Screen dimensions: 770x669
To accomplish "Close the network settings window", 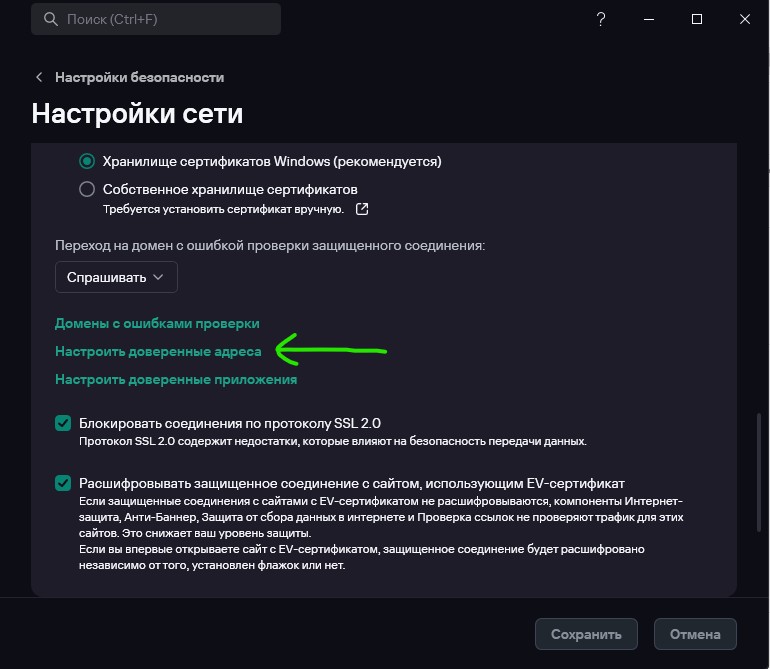I will click(744, 19).
